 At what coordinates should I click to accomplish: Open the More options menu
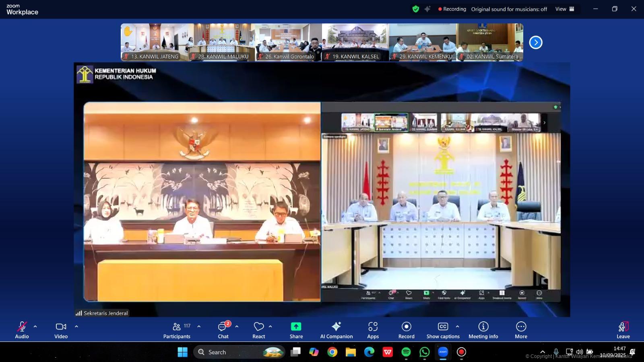tap(521, 330)
